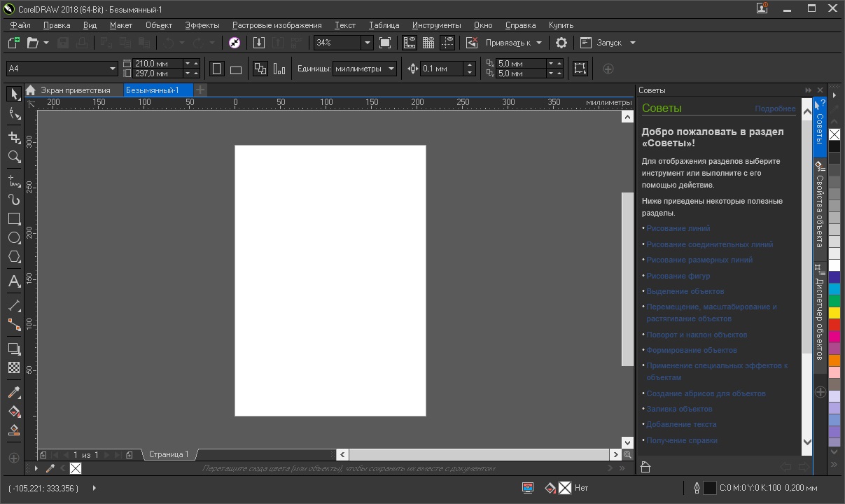Open the units dropdown showing миллиметры
The image size is (845, 504).
(x=391, y=69)
